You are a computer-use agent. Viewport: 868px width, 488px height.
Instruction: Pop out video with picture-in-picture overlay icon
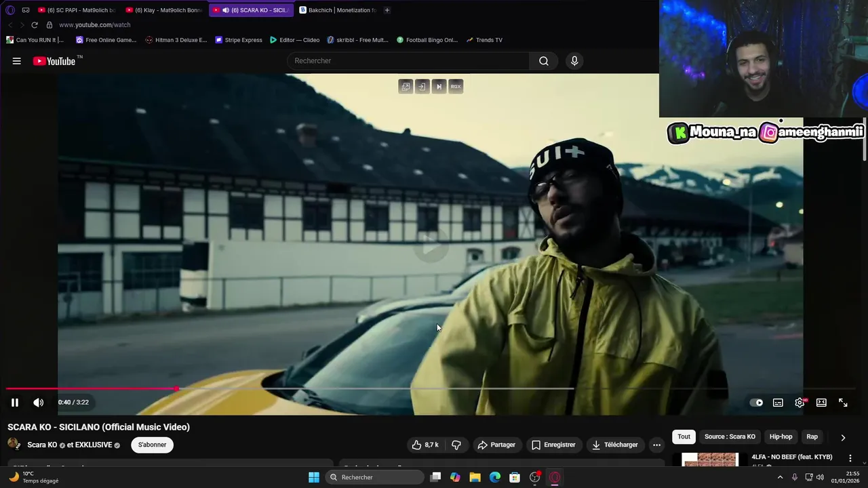coord(406,87)
